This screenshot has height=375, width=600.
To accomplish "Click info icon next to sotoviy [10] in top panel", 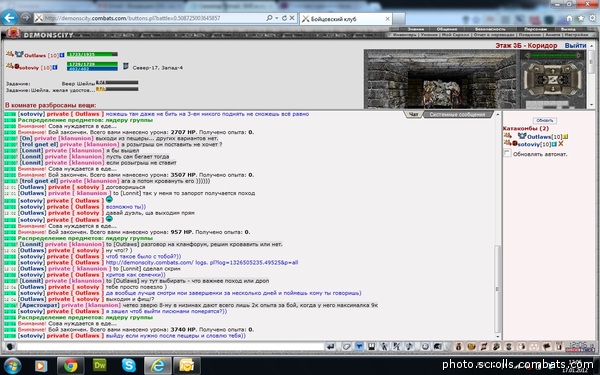I will point(55,67).
